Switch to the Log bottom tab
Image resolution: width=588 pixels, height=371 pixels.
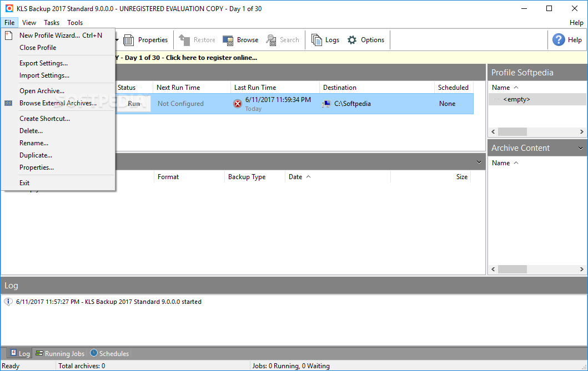20,353
